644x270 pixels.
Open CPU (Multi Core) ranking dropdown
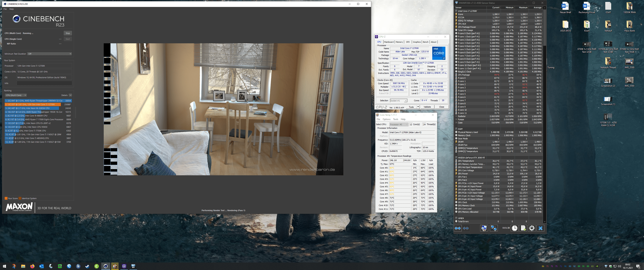click(x=16, y=95)
